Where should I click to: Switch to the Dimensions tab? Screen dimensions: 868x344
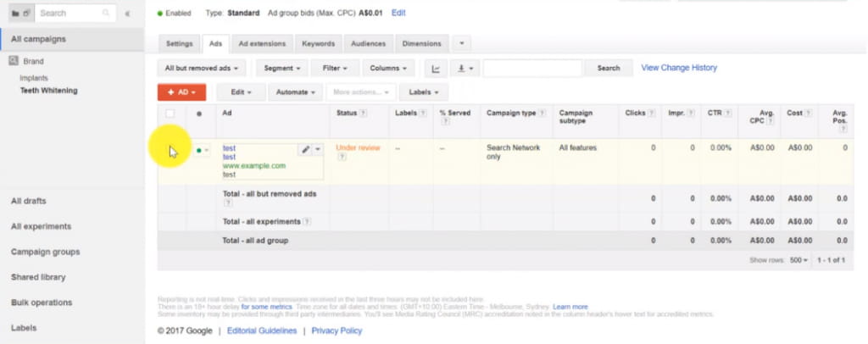(422, 44)
